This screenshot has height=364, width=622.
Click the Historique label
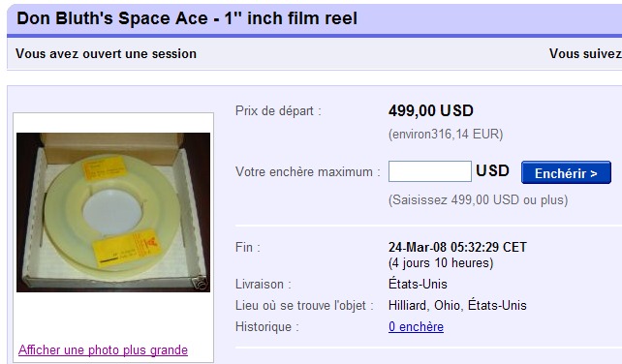tap(267, 326)
